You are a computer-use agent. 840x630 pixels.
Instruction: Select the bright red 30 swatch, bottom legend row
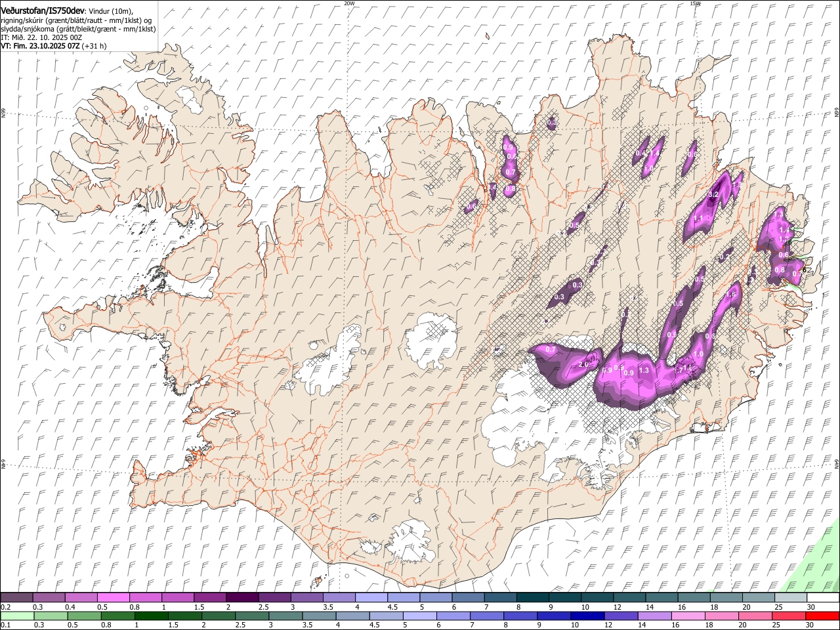point(822,616)
